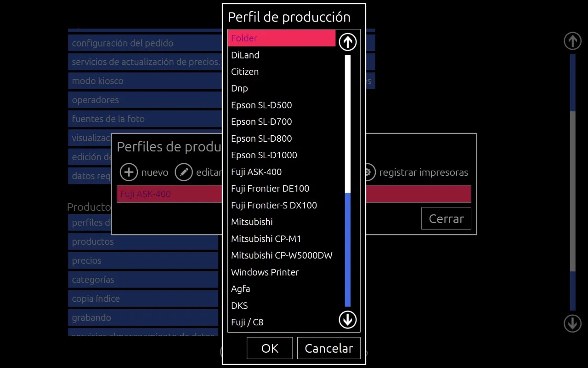Choose the Citizen profile entry
This screenshot has height=368, width=588.
[282, 72]
